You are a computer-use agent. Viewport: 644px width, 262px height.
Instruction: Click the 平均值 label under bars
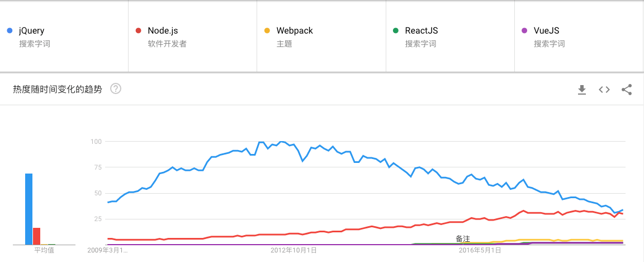tap(44, 250)
